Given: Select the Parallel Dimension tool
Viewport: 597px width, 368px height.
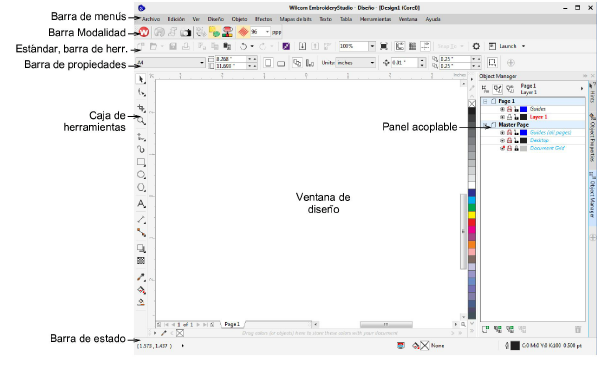Looking at the screenshot, I should 141,220.
